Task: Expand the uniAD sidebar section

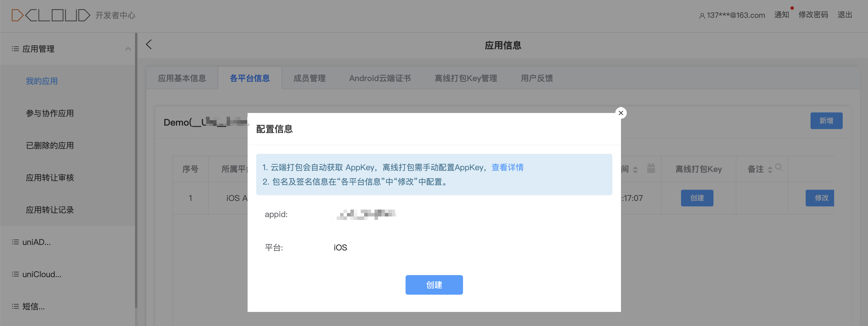Action: click(x=36, y=242)
